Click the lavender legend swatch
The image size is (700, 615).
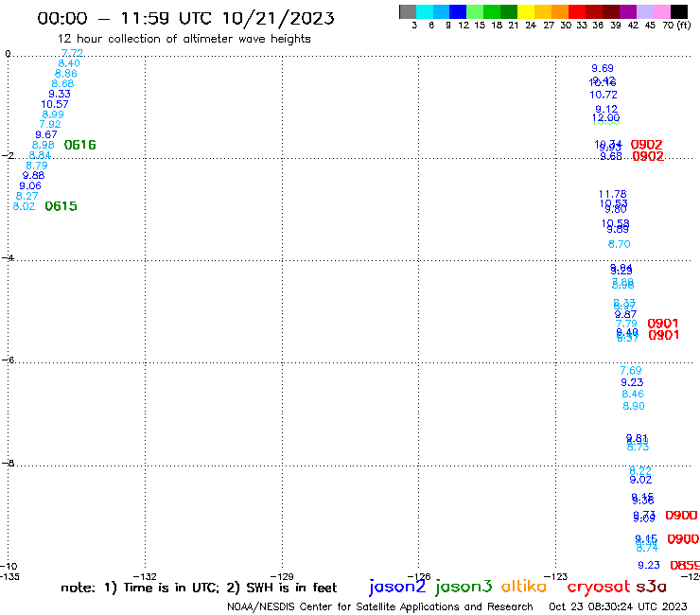[x=645, y=11]
